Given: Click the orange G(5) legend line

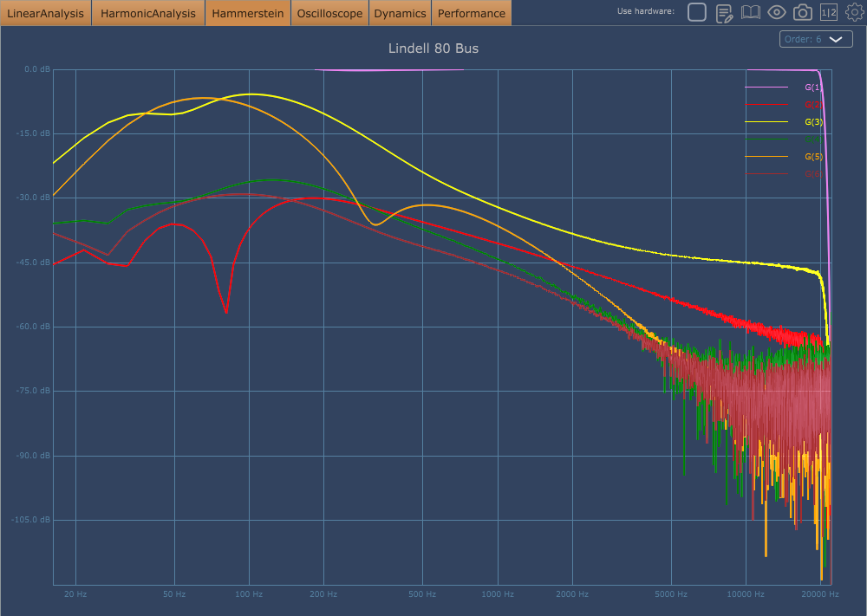Looking at the screenshot, I should pyautogui.click(x=766, y=156).
